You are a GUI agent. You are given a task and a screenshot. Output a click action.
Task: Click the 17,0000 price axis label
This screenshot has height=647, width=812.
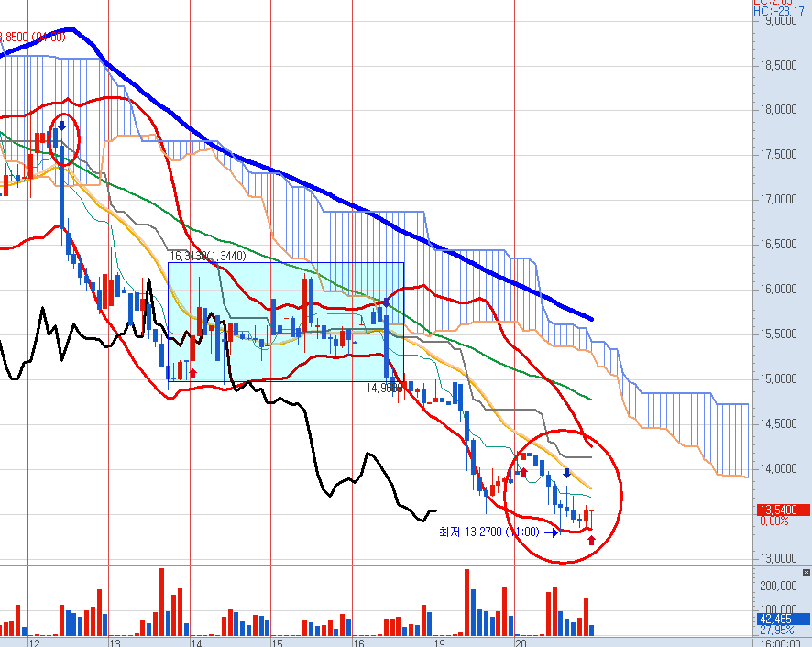(x=778, y=199)
